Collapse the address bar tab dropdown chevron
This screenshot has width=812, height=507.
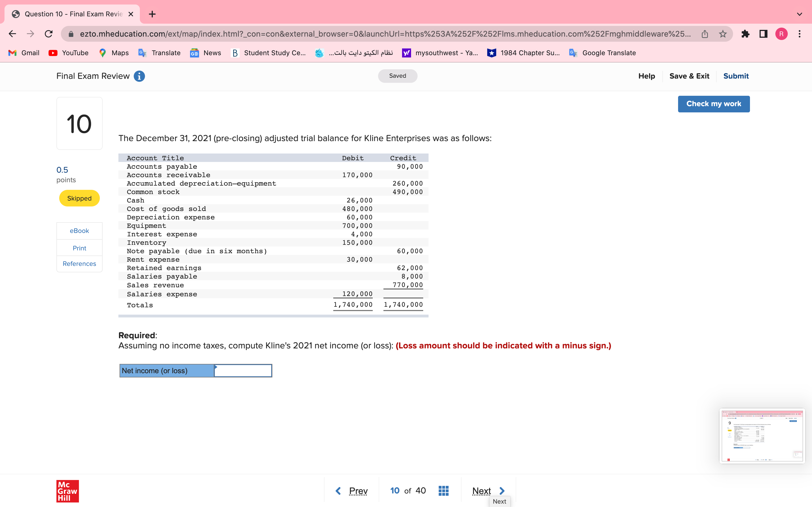[800, 14]
